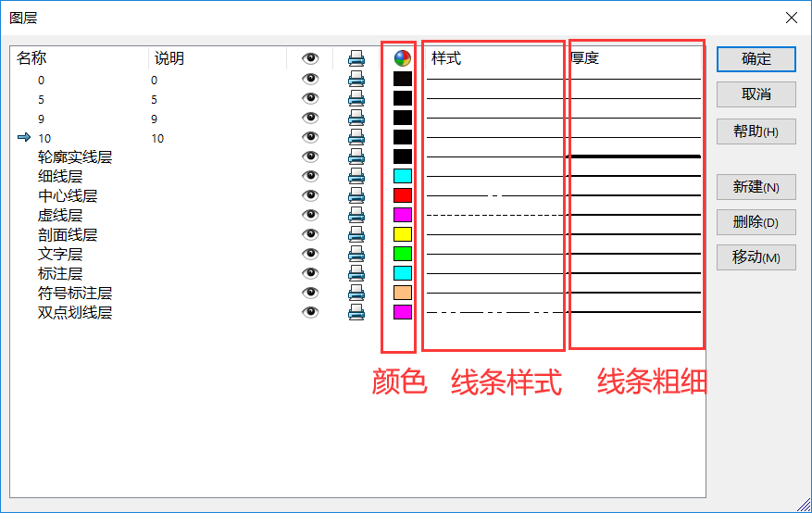Hide the 双点划线层 layer
812x513 pixels.
coord(310,312)
